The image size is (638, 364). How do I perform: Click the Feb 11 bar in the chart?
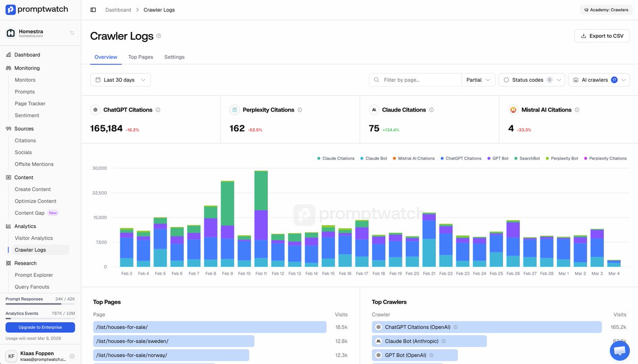(x=261, y=218)
